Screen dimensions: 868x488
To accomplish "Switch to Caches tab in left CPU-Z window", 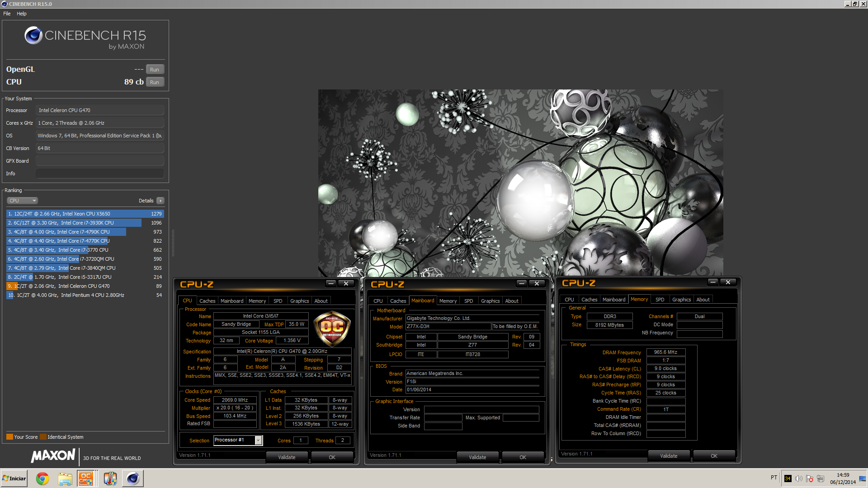I will click(208, 301).
